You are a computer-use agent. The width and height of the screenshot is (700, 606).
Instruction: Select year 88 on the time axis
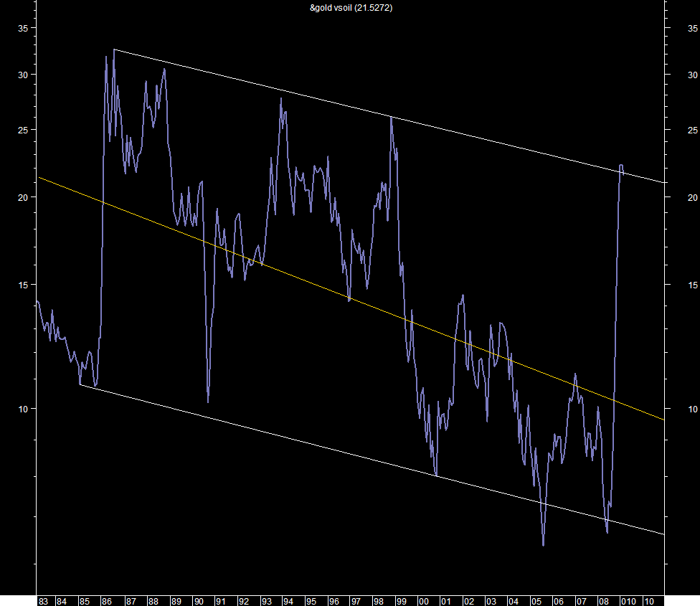click(153, 601)
